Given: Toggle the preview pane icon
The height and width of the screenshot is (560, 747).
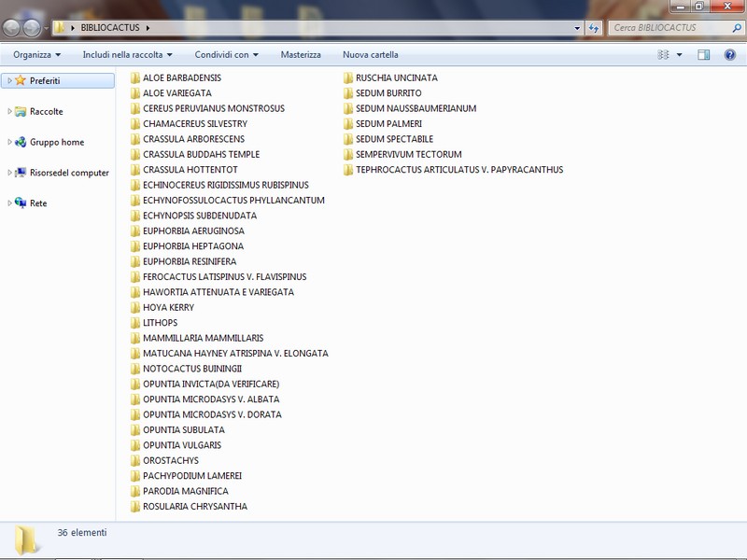Looking at the screenshot, I should tap(704, 55).
